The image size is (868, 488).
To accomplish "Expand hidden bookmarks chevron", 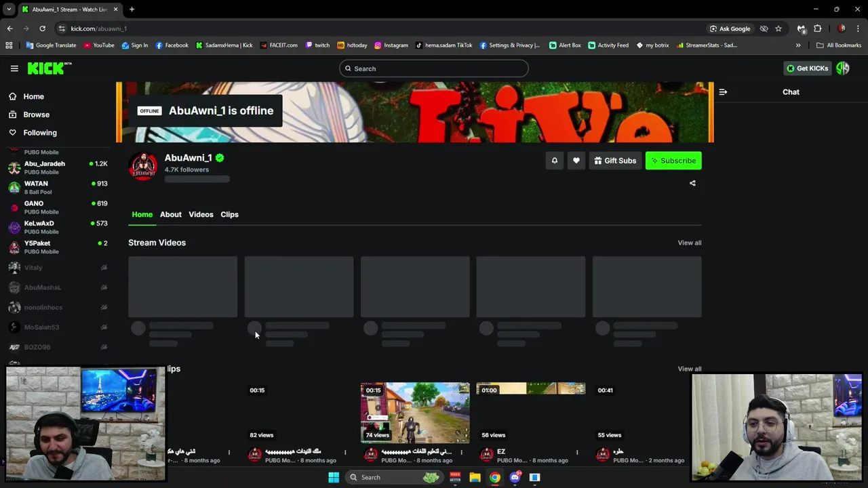I will (x=798, y=45).
